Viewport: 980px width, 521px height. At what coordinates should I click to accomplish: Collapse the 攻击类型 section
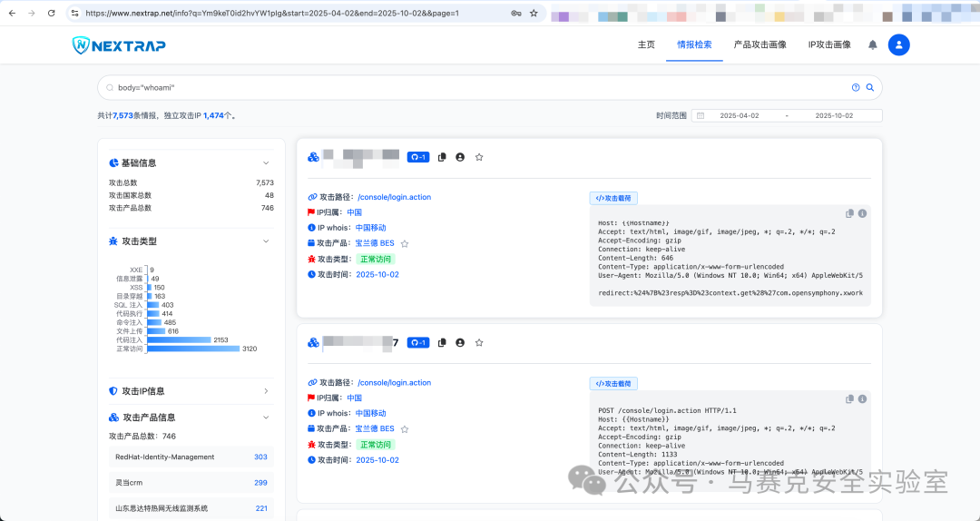tap(266, 241)
